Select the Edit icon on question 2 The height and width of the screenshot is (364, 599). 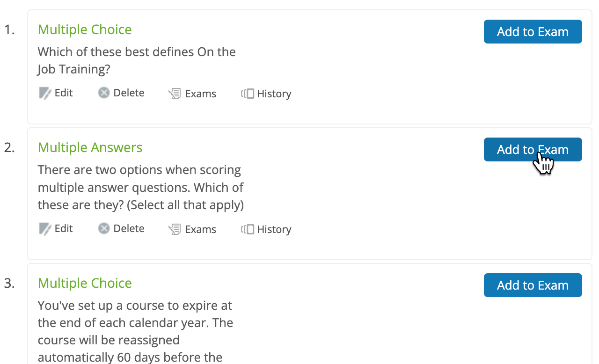click(44, 228)
